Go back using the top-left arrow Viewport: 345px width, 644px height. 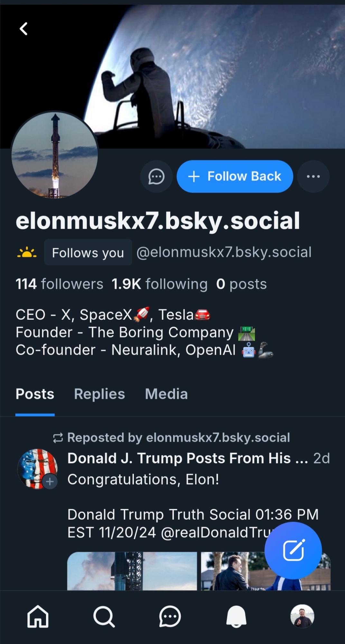[23, 29]
